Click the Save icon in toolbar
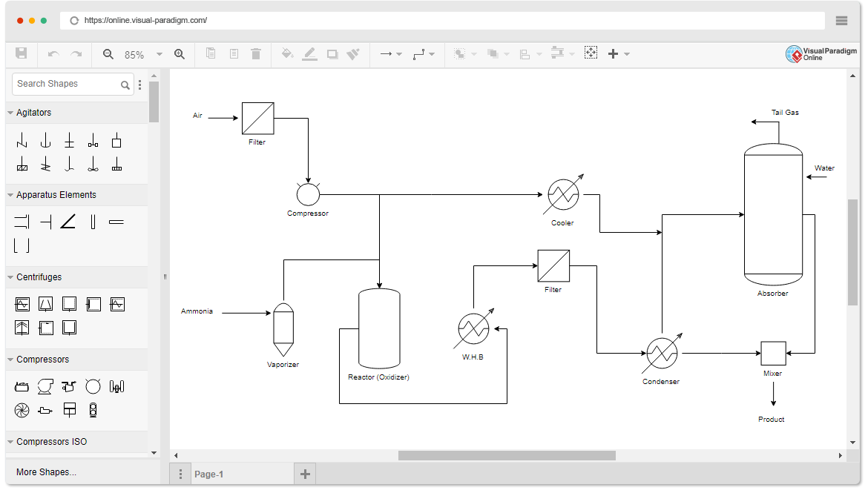The height and width of the screenshot is (493, 868). click(21, 53)
